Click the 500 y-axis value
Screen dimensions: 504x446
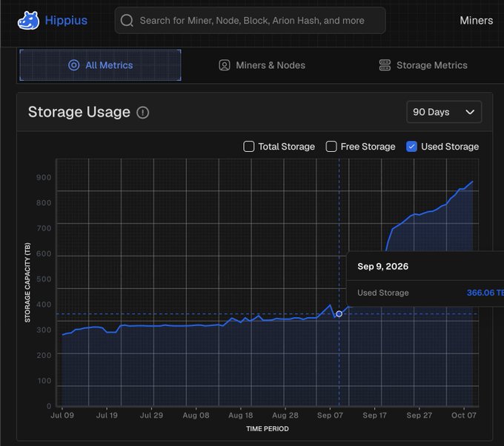(x=44, y=279)
